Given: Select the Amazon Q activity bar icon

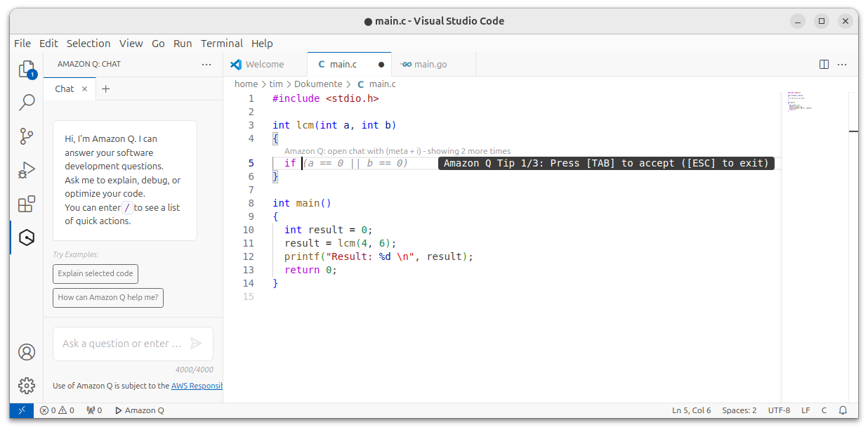Looking at the screenshot, I should coord(27,237).
